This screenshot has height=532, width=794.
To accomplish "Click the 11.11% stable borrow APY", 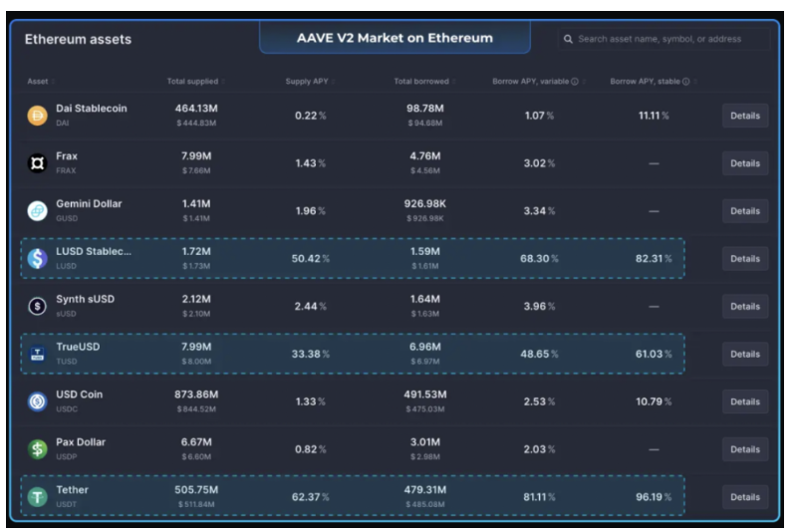I will coord(654,116).
